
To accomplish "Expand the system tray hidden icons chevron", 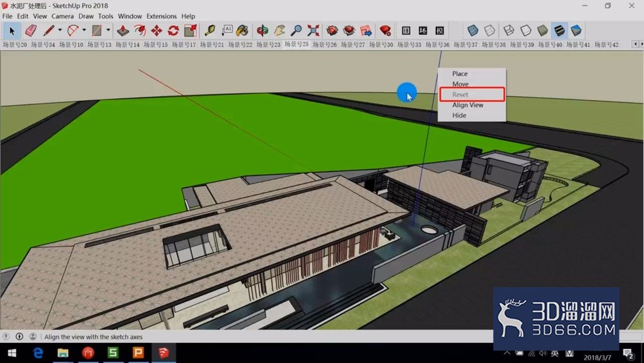I will click(507, 353).
